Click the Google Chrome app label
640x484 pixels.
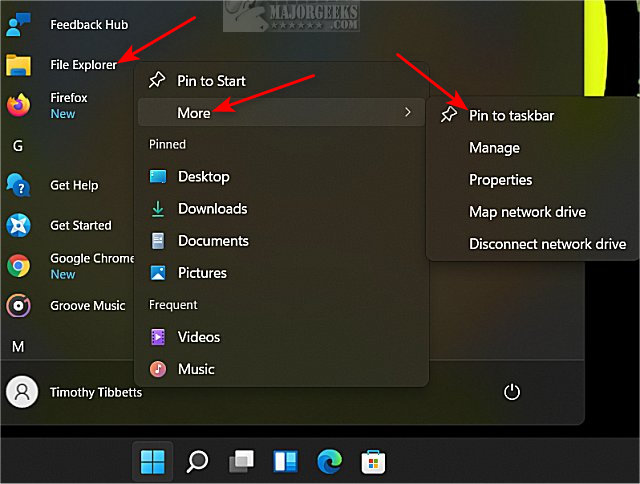[92, 258]
